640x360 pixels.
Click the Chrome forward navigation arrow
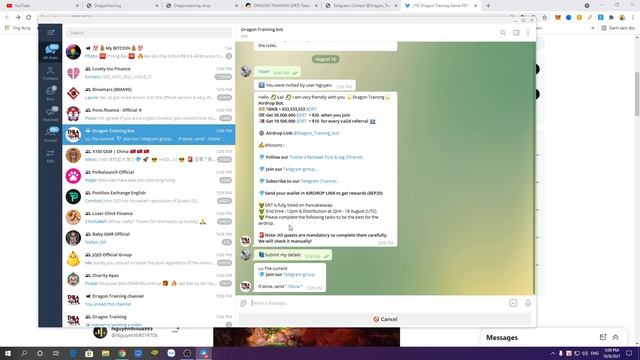18,17
